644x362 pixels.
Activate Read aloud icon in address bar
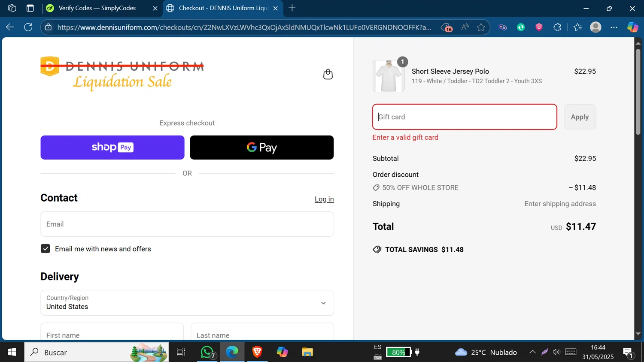click(465, 27)
